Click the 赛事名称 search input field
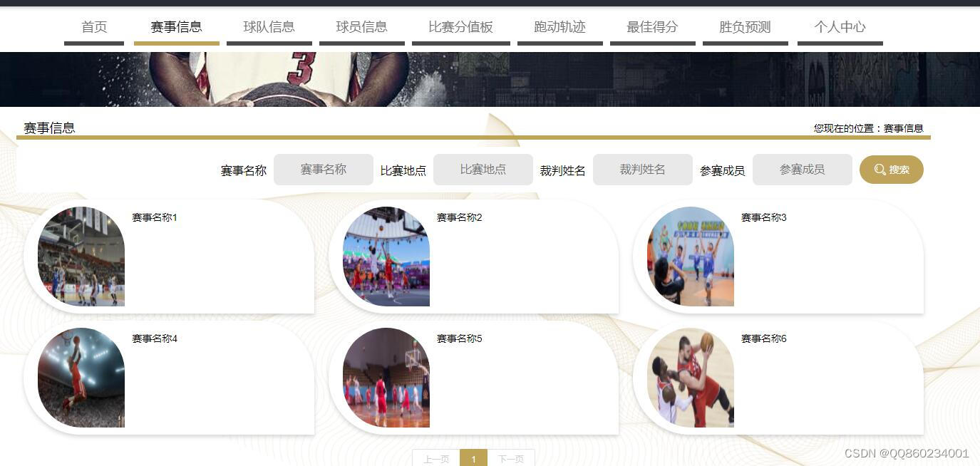The image size is (980, 466). pyautogui.click(x=324, y=169)
